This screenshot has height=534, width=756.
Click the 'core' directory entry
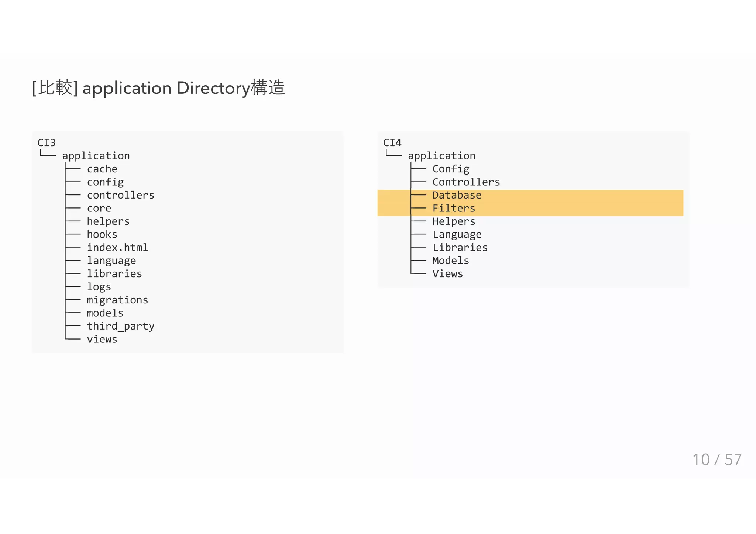pos(99,208)
